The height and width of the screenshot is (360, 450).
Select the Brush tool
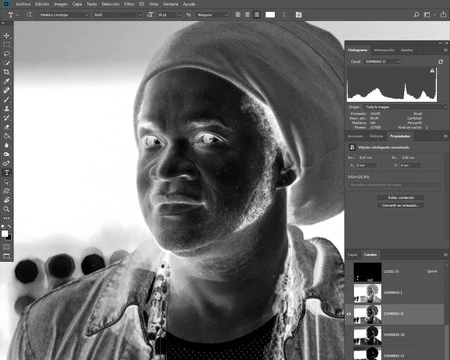coord(7,99)
